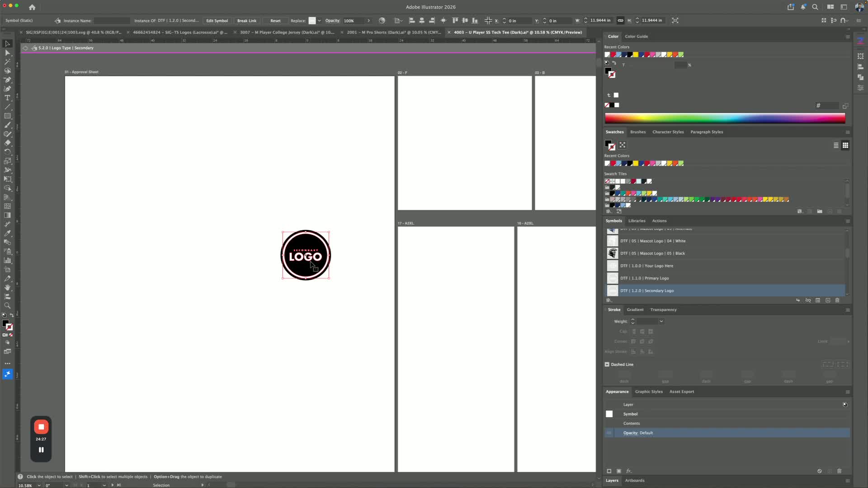This screenshot has width=868, height=488.
Task: Switch to the Brushes tab
Action: 638,132
